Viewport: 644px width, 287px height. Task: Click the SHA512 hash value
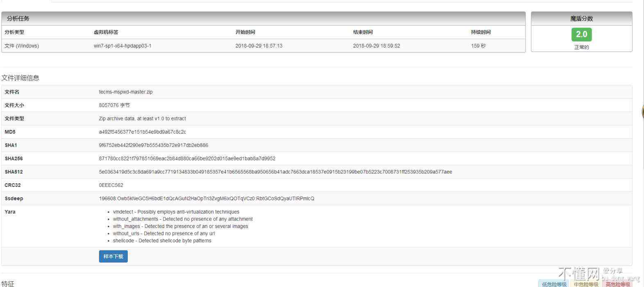[x=275, y=172]
